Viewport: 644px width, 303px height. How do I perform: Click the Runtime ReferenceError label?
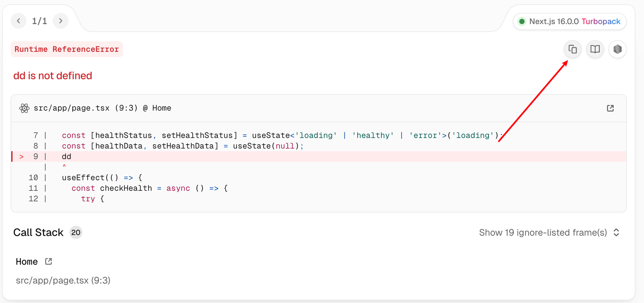pos(67,49)
